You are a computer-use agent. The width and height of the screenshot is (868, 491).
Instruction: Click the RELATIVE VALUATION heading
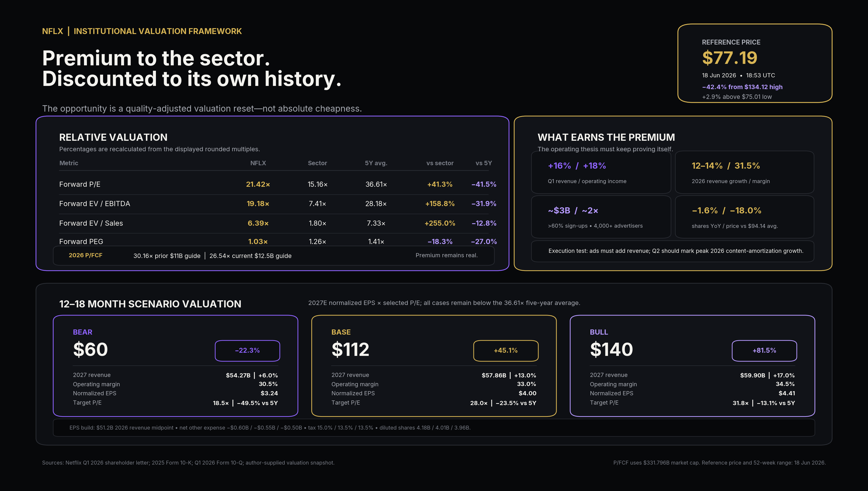113,137
